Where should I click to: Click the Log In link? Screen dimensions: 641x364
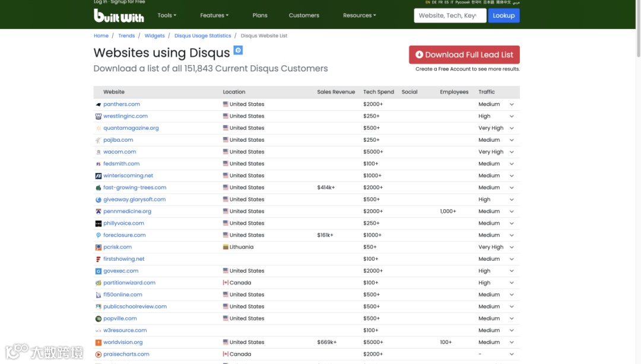coord(100,2)
